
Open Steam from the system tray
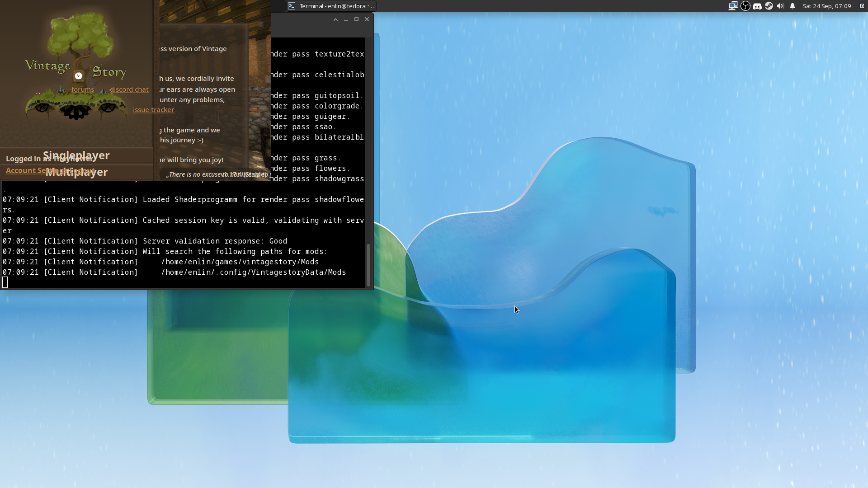pyautogui.click(x=769, y=6)
